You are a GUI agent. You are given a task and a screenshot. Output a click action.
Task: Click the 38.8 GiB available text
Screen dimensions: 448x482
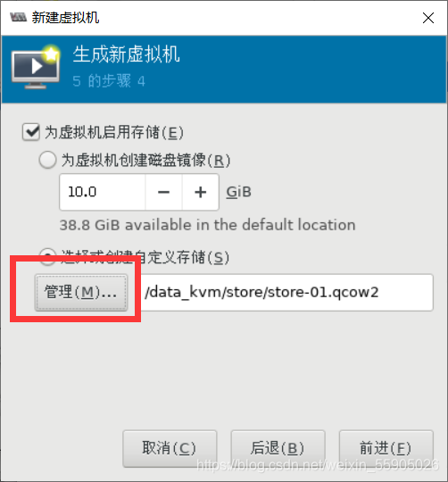[207, 225]
